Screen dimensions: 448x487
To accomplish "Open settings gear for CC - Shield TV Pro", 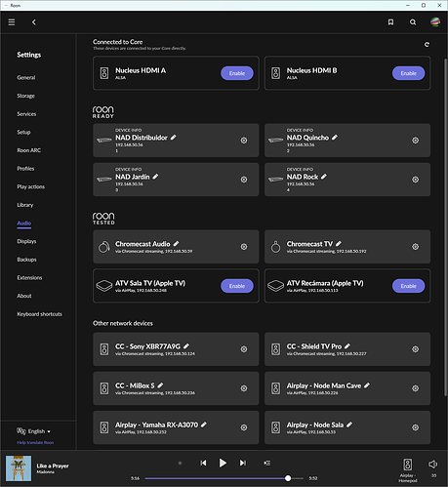I will click(x=416, y=349).
